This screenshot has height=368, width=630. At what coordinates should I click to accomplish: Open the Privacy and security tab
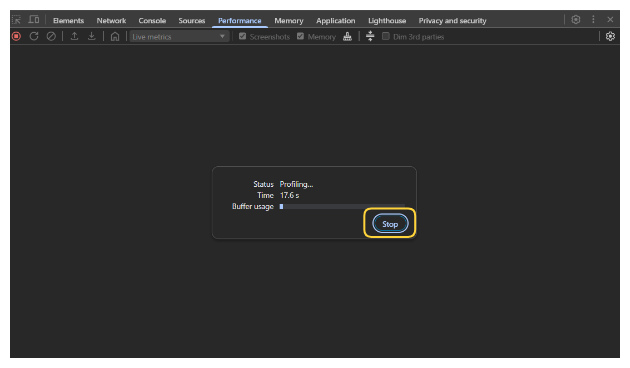click(x=452, y=20)
